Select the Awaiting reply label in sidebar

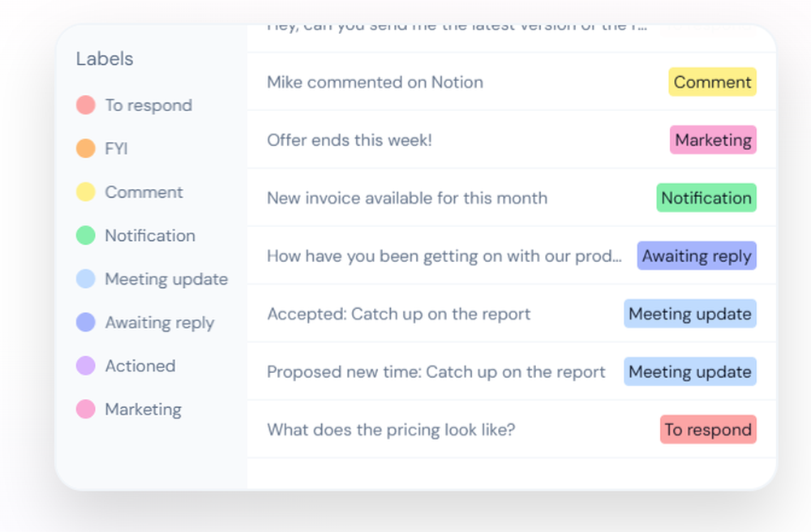159,323
